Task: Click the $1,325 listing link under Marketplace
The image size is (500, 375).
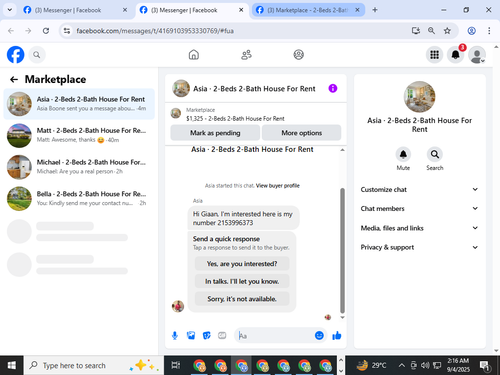Action: coord(235,119)
